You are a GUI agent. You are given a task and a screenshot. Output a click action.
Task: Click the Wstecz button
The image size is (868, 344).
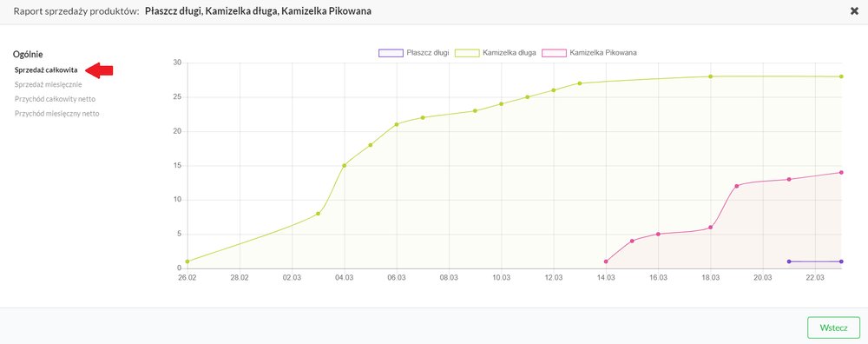click(x=833, y=327)
